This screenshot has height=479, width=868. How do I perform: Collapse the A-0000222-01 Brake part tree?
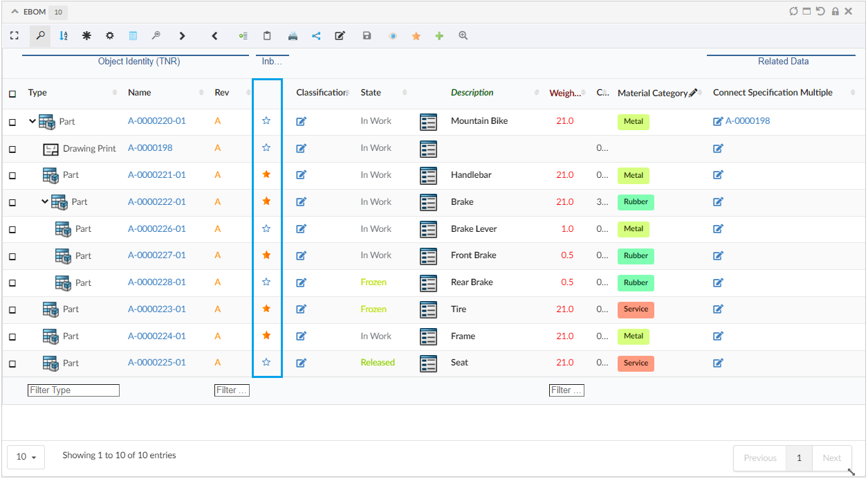[x=45, y=202]
